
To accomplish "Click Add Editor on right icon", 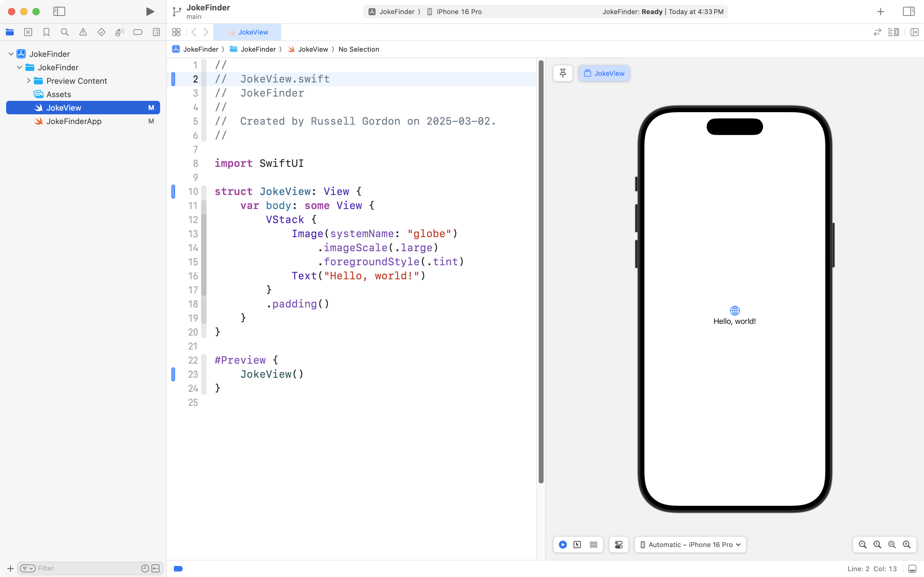I will coord(914,32).
